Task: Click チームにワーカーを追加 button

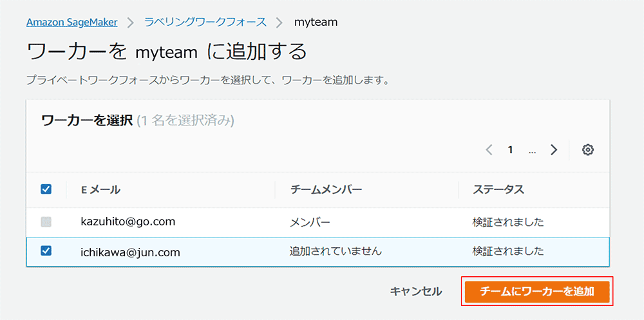Action: coord(536,291)
